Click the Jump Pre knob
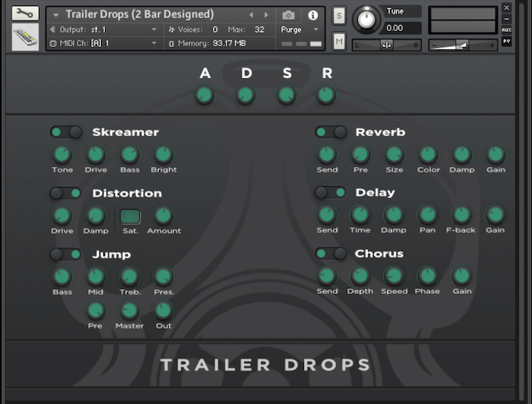This screenshot has width=532, height=404. tap(96, 311)
